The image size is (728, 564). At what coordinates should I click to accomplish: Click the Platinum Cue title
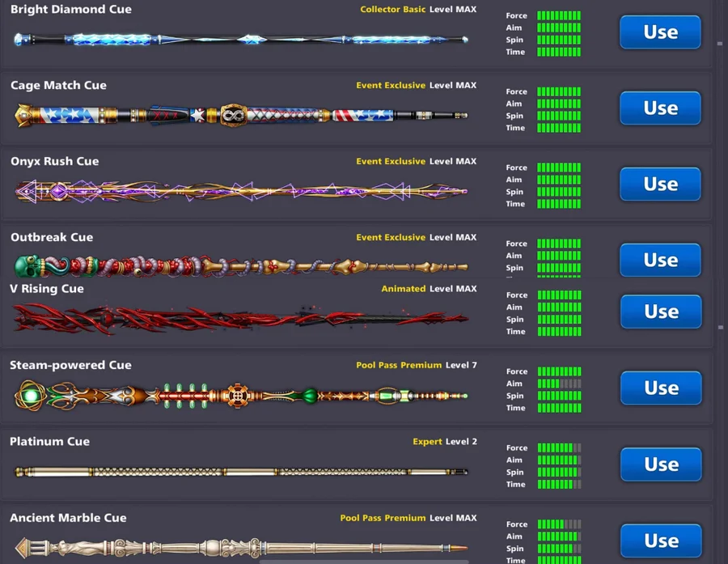click(49, 441)
